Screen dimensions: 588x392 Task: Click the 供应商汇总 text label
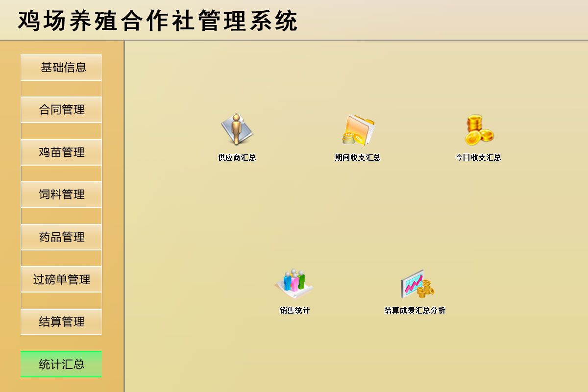tap(237, 158)
